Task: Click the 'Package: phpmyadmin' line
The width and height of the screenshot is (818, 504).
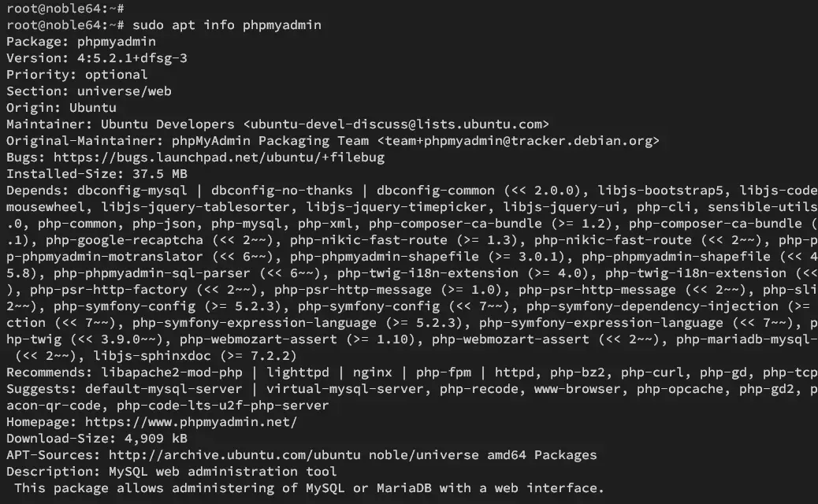Action: (x=81, y=42)
